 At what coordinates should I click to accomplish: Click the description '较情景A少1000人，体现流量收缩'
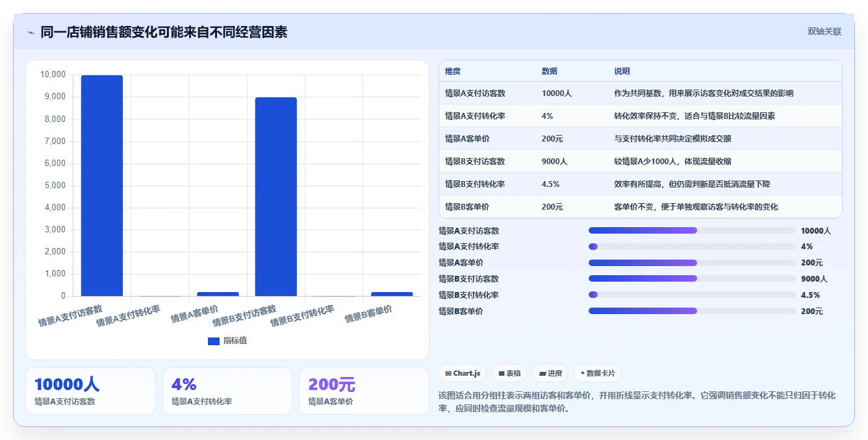tap(672, 162)
